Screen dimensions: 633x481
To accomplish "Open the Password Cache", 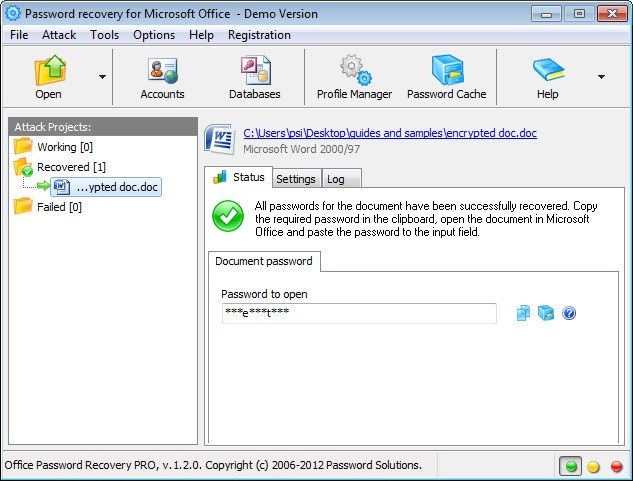I will tap(446, 78).
